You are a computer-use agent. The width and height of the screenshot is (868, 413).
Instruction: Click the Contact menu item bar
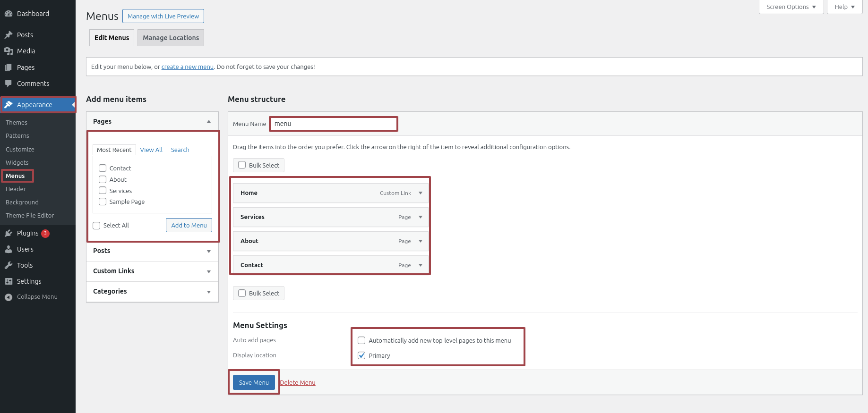pyautogui.click(x=331, y=265)
